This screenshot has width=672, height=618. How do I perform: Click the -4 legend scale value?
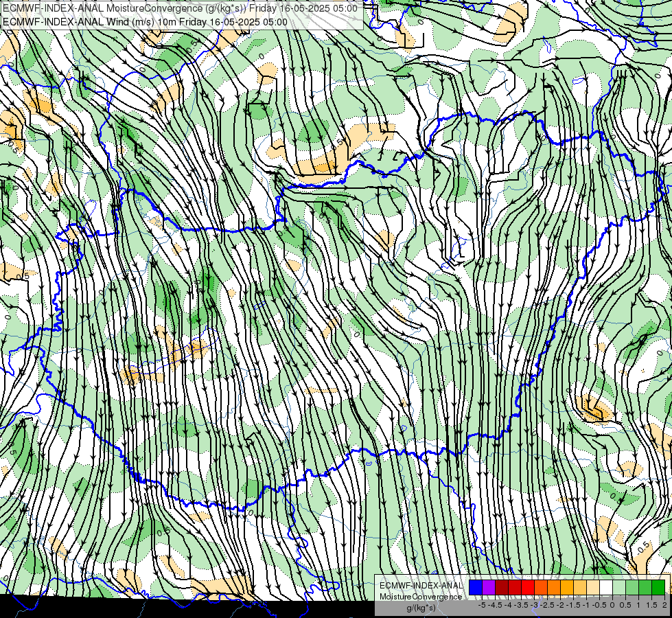click(x=508, y=605)
